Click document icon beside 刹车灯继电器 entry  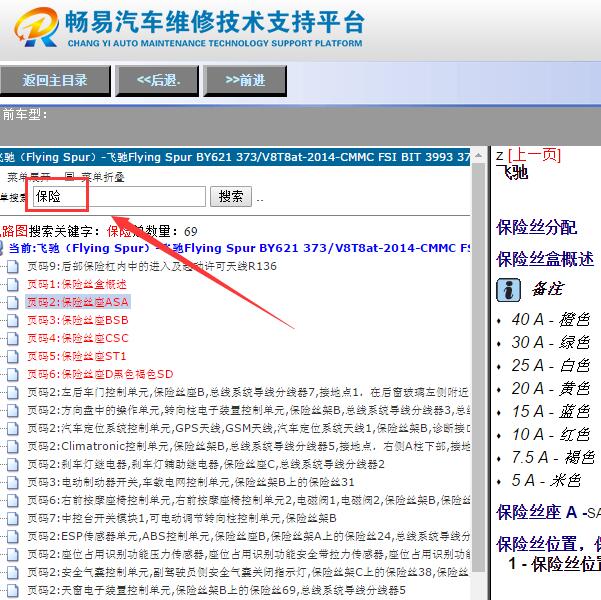[x=13, y=464]
